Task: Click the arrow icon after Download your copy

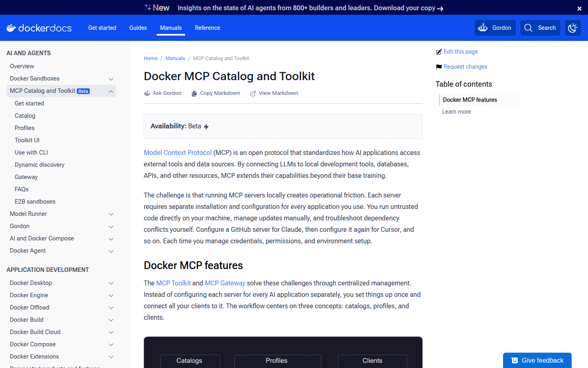Action: click(x=440, y=9)
